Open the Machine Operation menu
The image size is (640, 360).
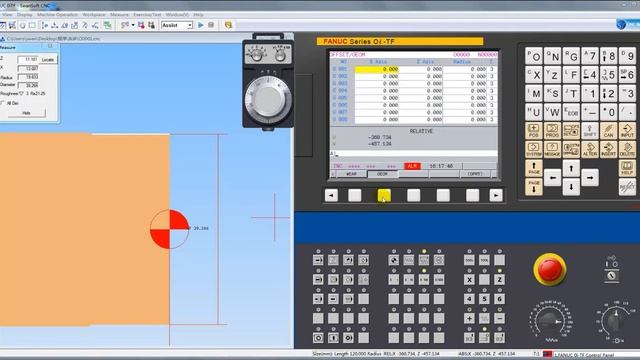(x=57, y=15)
